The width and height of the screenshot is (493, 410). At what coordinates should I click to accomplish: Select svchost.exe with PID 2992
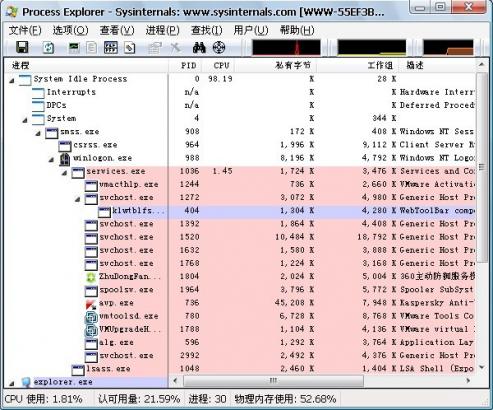pyautogui.click(x=240, y=356)
